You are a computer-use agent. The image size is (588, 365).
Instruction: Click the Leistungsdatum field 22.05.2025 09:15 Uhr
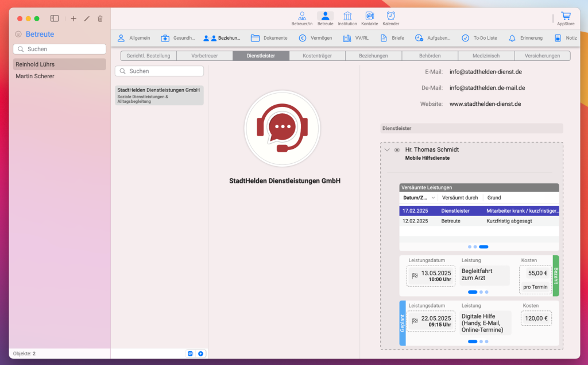pos(431,321)
